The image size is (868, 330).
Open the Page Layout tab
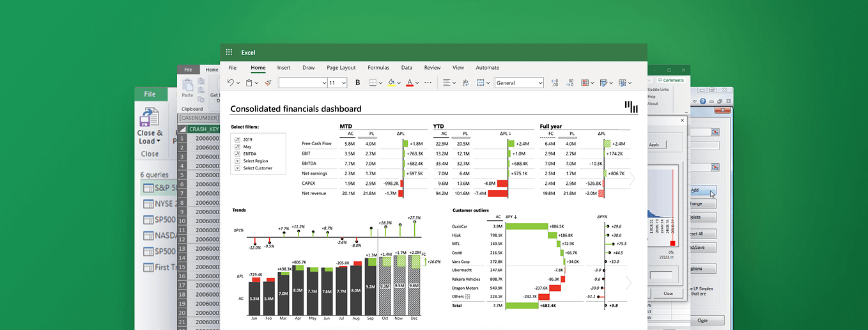341,67
